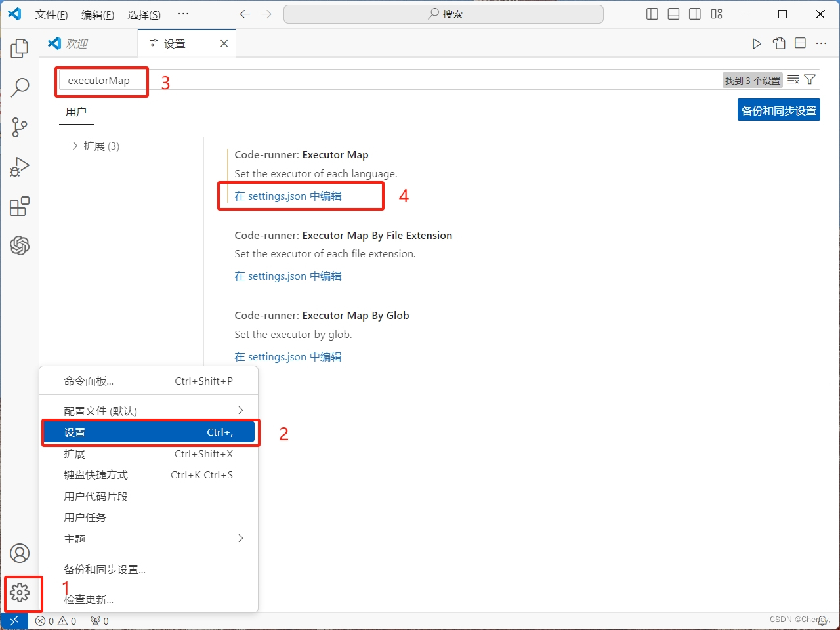This screenshot has width=840, height=630.
Task: Select the 用户 settings scope tab
Action: pos(76,112)
